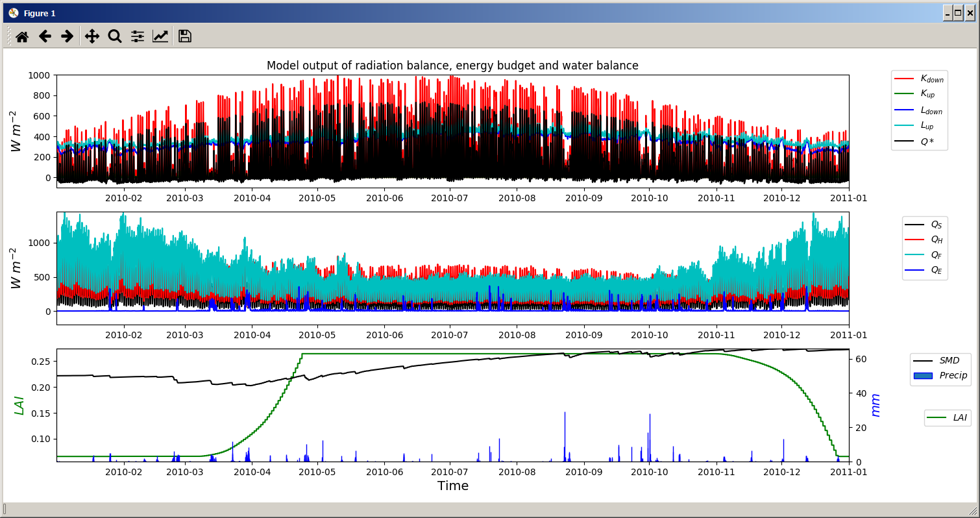Go forward to the next view
This screenshot has height=518, width=980.
67,36
